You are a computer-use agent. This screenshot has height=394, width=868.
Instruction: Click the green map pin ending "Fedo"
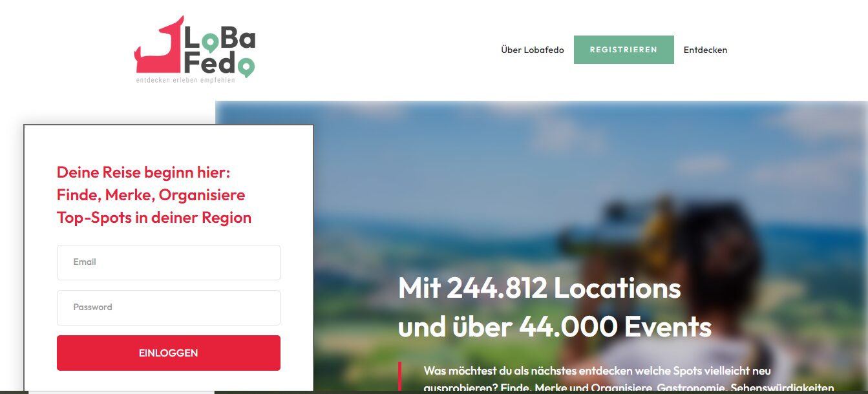246,67
